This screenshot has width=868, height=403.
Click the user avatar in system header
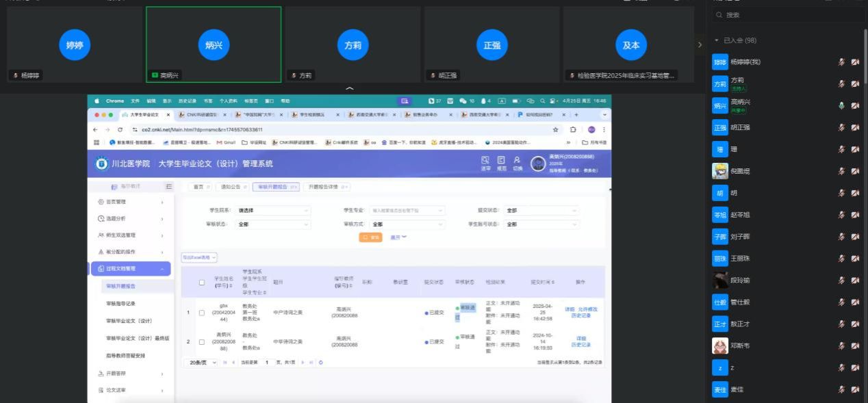538,164
